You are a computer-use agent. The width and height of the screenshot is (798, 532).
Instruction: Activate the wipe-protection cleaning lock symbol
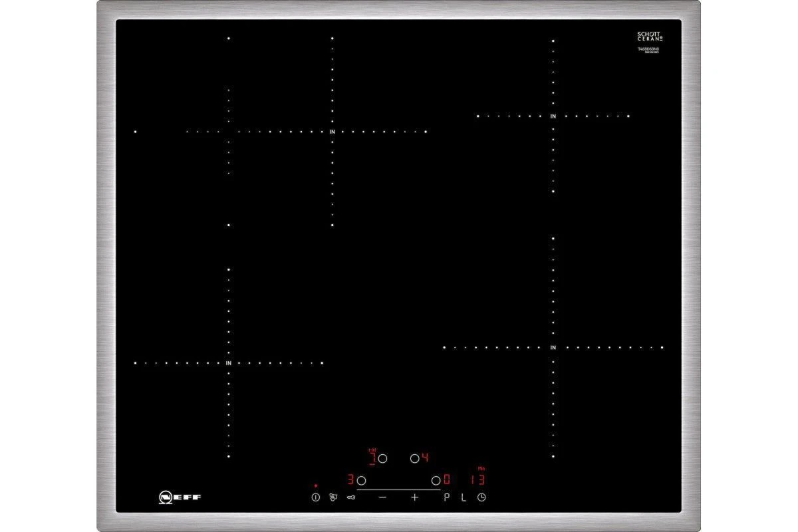pyautogui.click(x=332, y=497)
